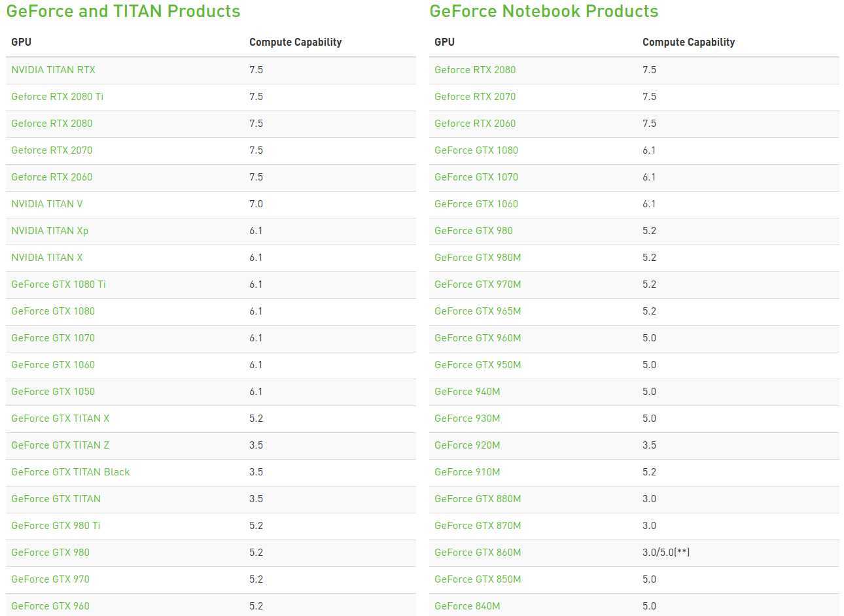
Task: Open the GeForce 930M link
Action: (x=467, y=419)
